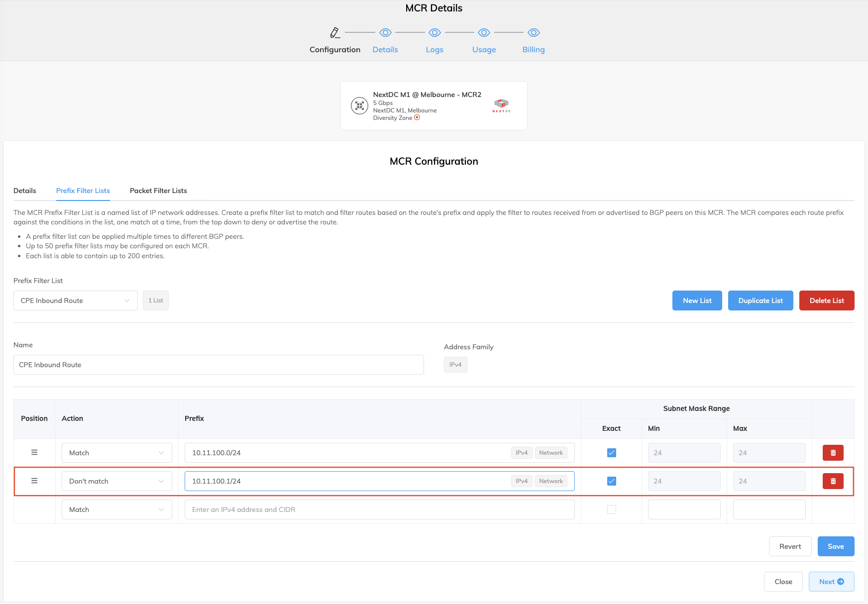Click the Diversity Zone indicator icon

pos(417,118)
